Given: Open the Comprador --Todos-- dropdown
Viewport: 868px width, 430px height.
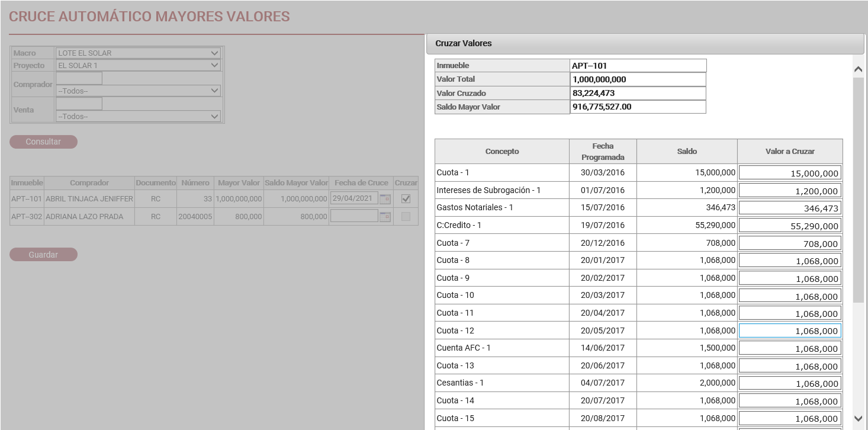Looking at the screenshot, I should tap(138, 91).
